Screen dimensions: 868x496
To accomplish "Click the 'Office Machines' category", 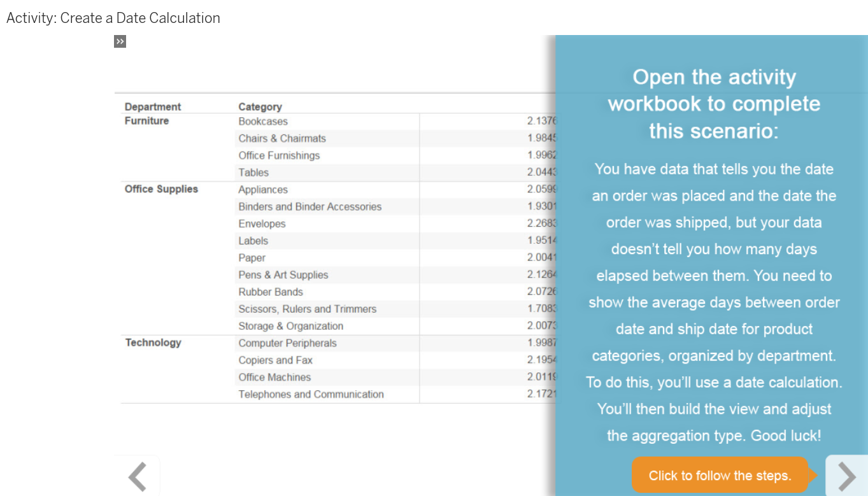I will 274,377.
